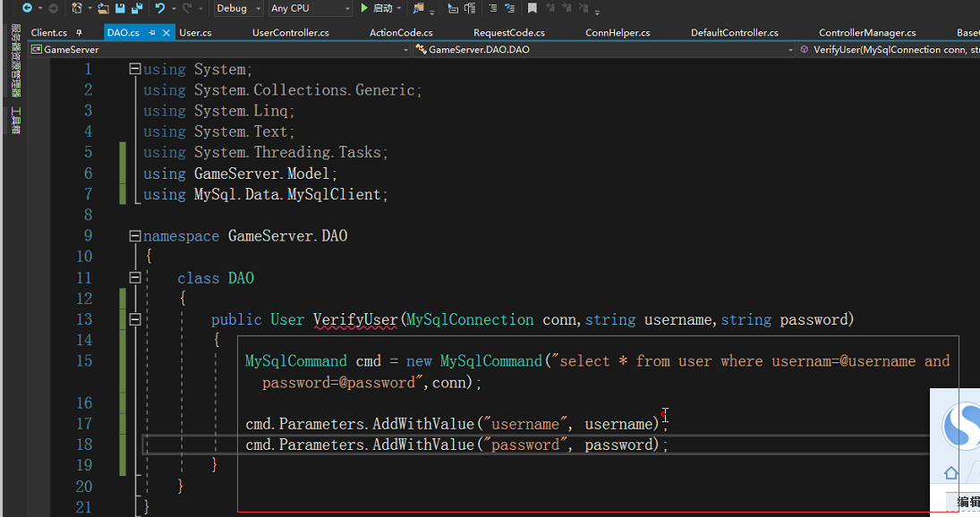Open the UserController.cs tab
The height and width of the screenshot is (517, 980).
click(x=291, y=32)
